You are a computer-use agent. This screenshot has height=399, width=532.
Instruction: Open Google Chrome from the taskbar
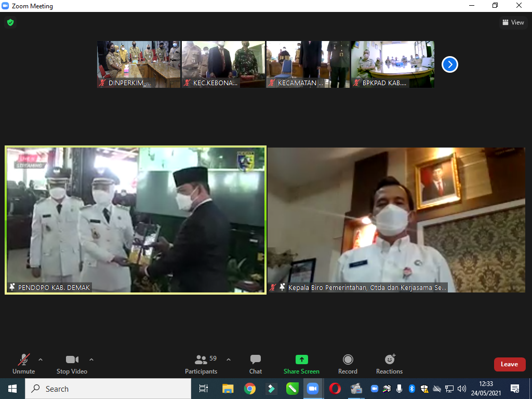(250, 389)
